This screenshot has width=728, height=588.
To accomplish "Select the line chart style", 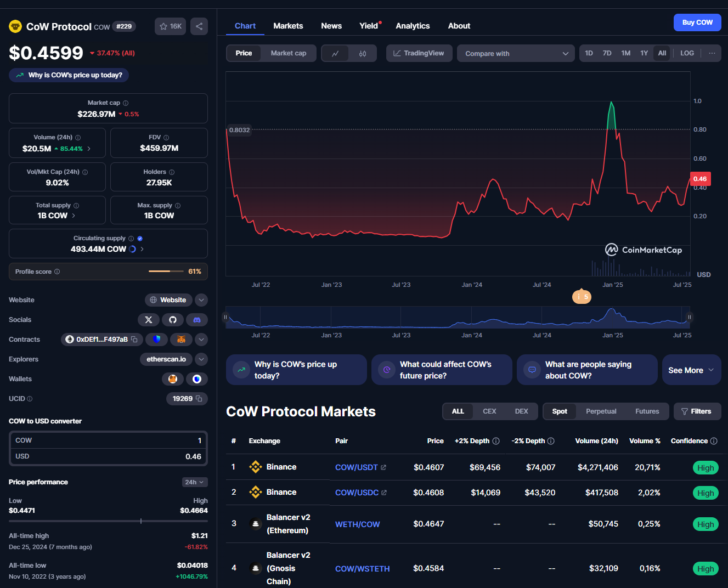I will tap(335, 53).
